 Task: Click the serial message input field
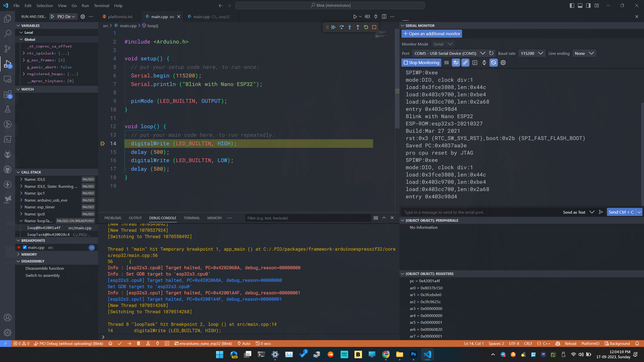coord(481,212)
